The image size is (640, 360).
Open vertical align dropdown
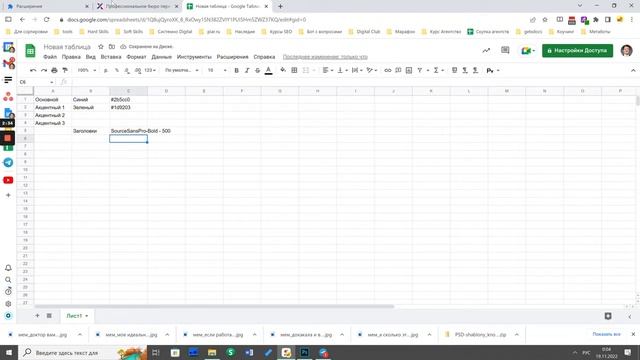coord(342,70)
